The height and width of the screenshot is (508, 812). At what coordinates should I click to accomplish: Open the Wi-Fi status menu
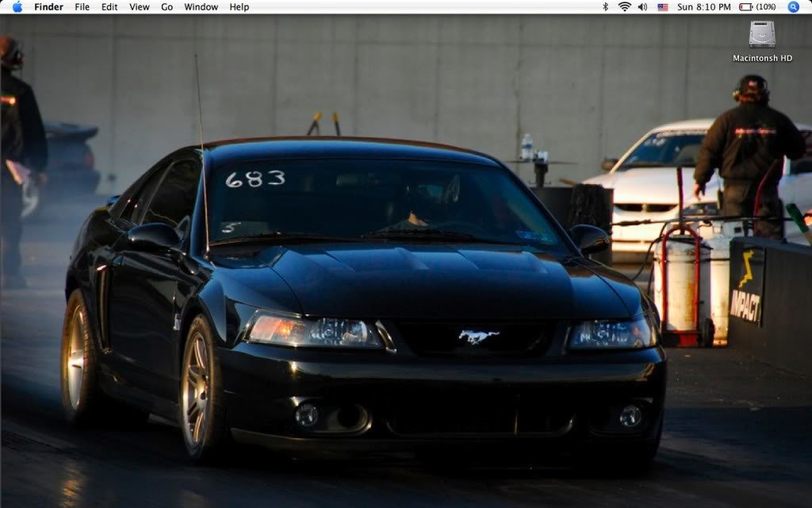pos(625,6)
